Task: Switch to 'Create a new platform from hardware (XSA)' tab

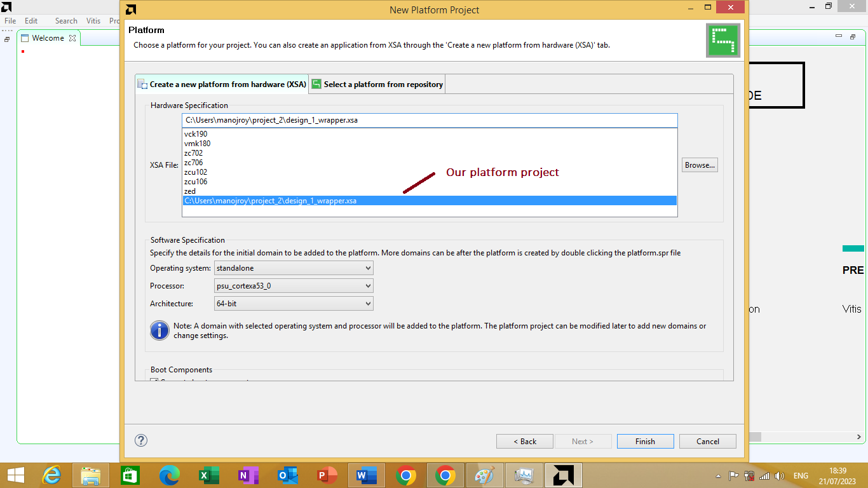Action: click(222, 84)
